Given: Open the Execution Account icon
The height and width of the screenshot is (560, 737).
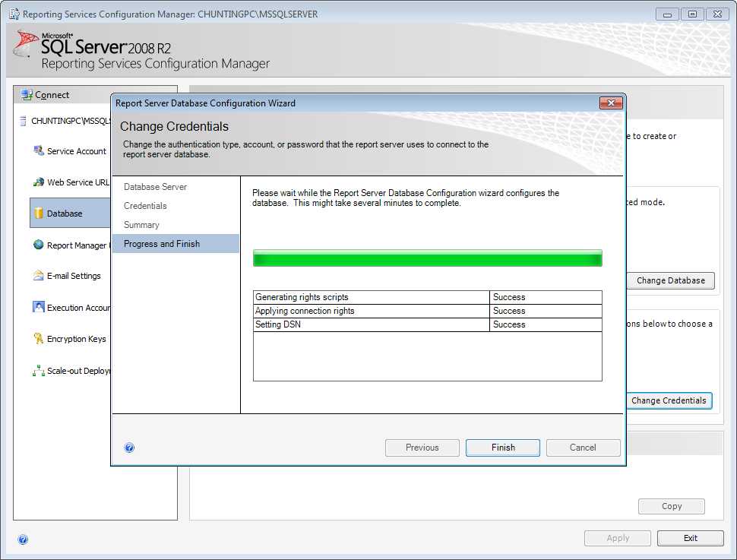Looking at the screenshot, I should point(39,308).
